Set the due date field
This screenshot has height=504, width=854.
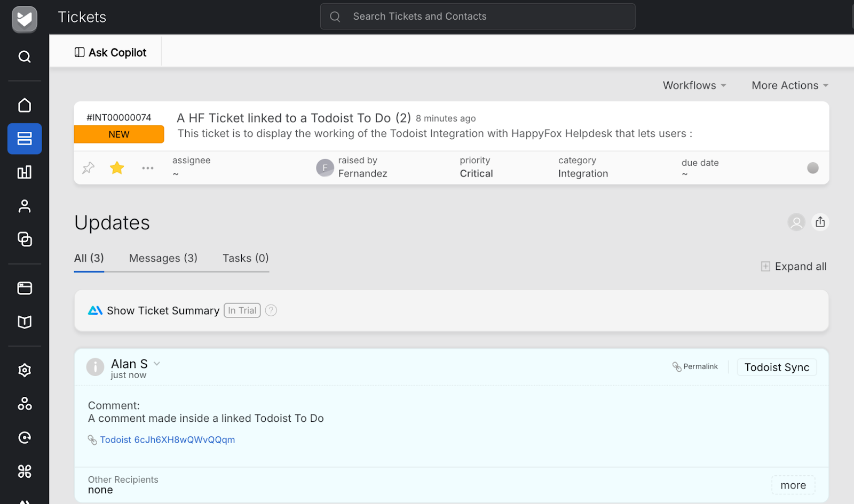tap(685, 174)
